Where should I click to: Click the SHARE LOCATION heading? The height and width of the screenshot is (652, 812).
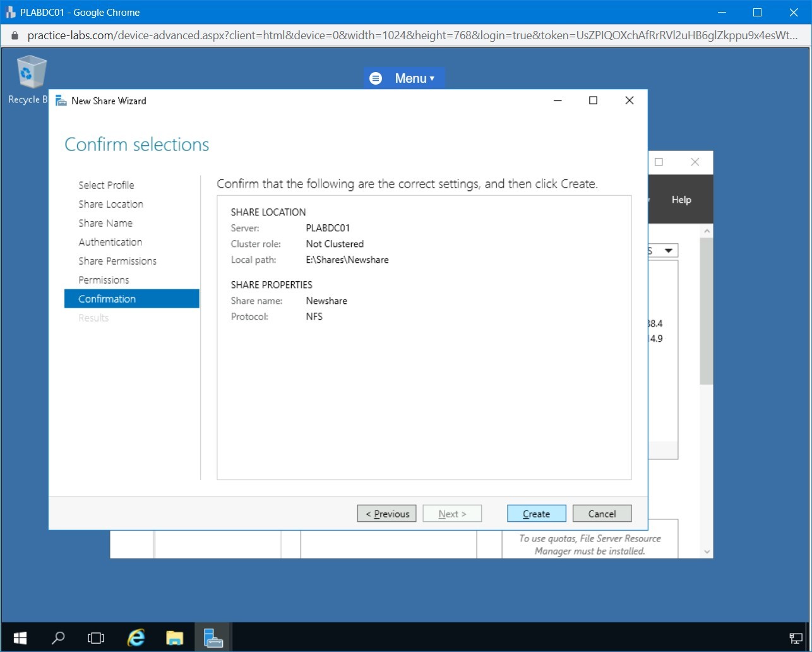[x=268, y=212]
